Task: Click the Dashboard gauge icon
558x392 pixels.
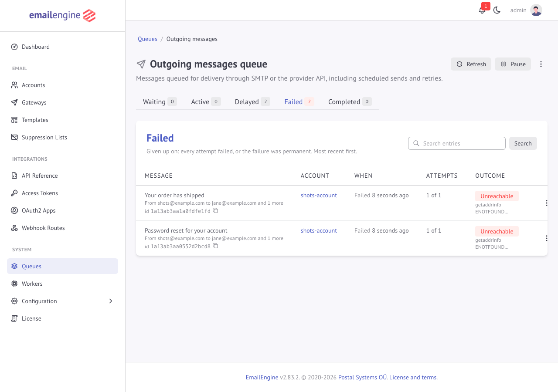Action: click(14, 47)
